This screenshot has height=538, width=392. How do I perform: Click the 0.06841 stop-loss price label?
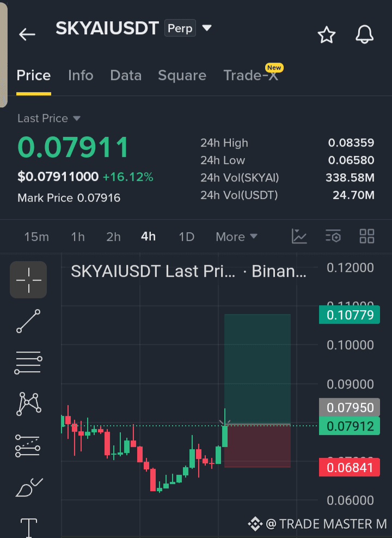click(x=350, y=467)
